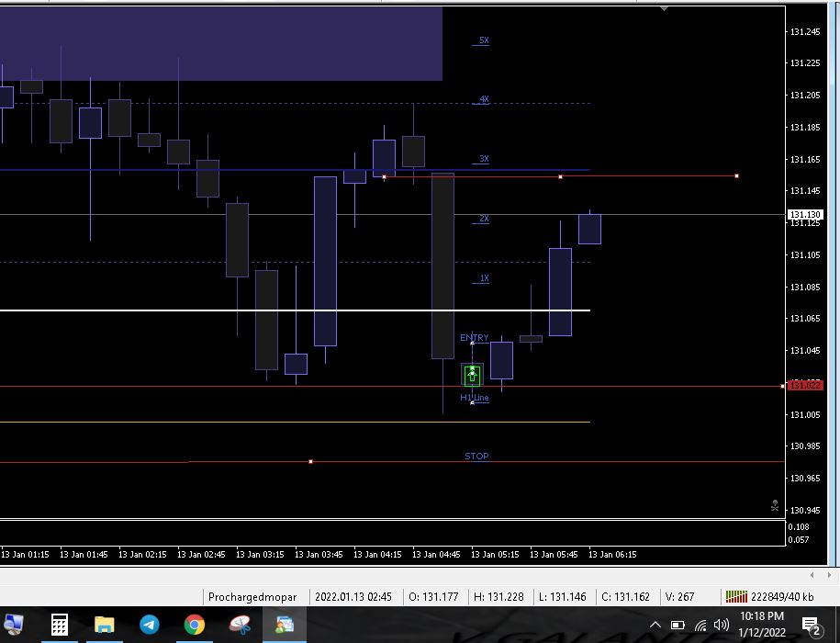The height and width of the screenshot is (643, 840).
Task: Click the skull icon on the chart
Action: (x=775, y=505)
